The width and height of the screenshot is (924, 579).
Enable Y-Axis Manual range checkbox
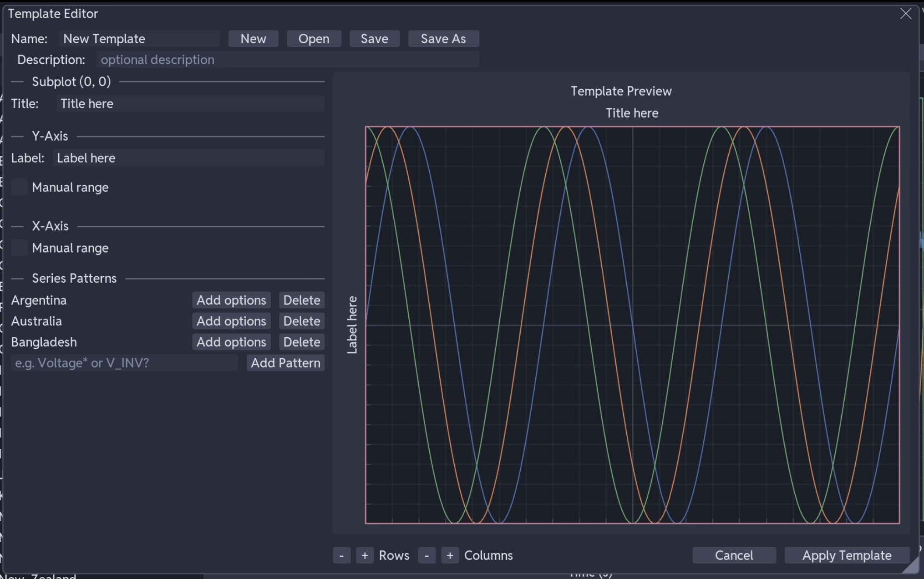(19, 187)
